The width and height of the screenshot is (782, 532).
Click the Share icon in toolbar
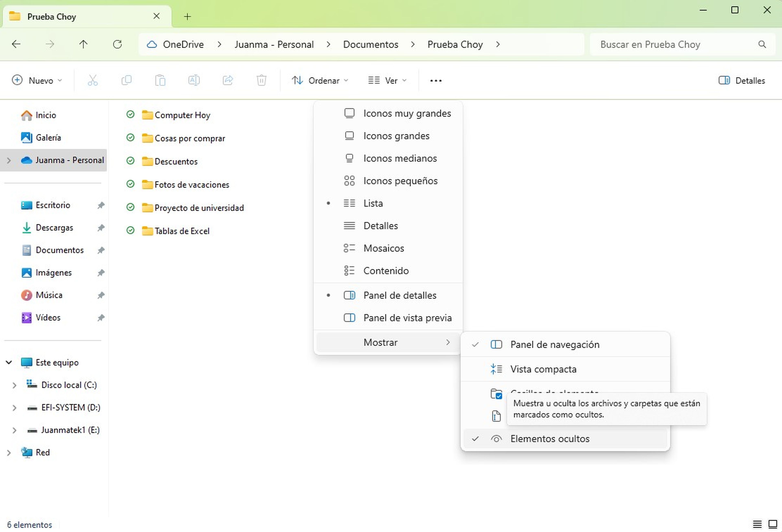[228, 80]
